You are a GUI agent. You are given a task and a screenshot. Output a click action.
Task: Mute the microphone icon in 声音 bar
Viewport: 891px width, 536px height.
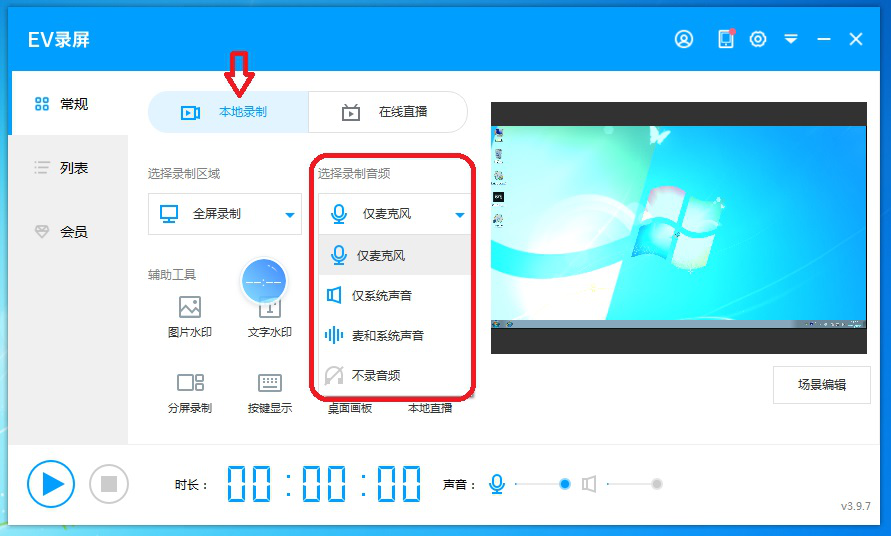click(x=497, y=484)
